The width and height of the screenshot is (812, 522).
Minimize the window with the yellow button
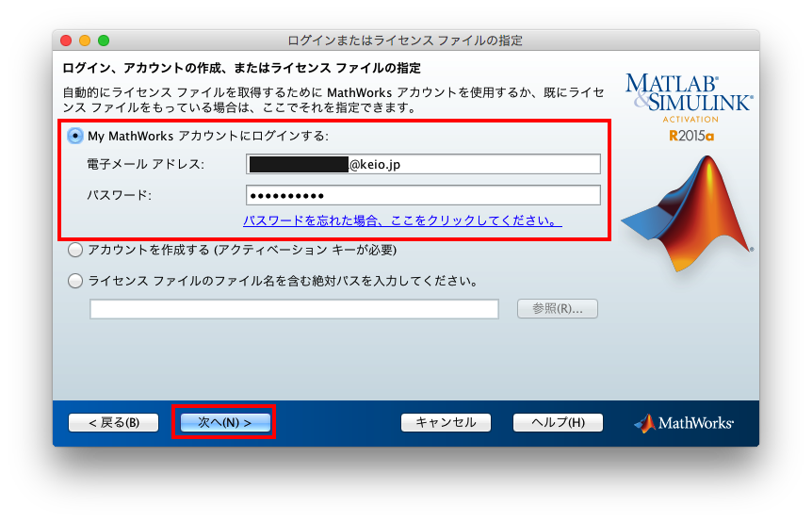[x=85, y=41]
